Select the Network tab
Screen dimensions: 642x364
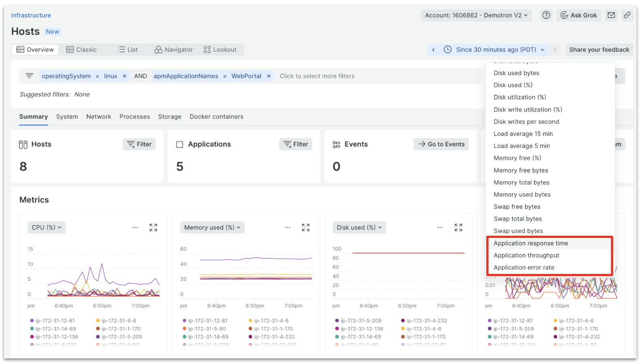click(99, 116)
